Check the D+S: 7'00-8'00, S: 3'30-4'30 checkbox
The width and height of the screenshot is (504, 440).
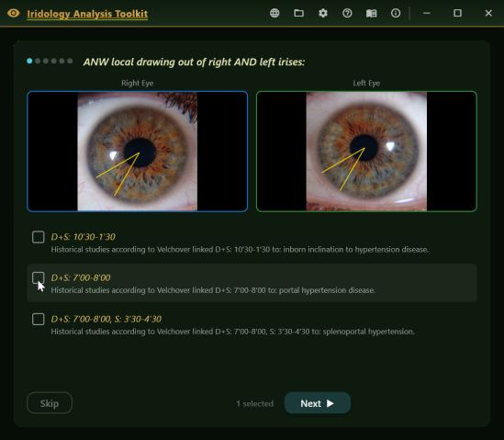[x=39, y=319]
